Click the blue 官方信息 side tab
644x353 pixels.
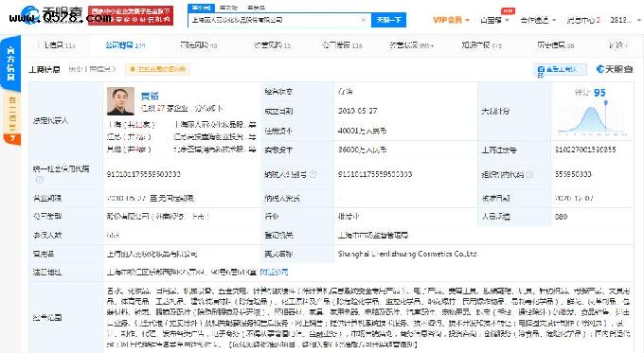coord(10,63)
